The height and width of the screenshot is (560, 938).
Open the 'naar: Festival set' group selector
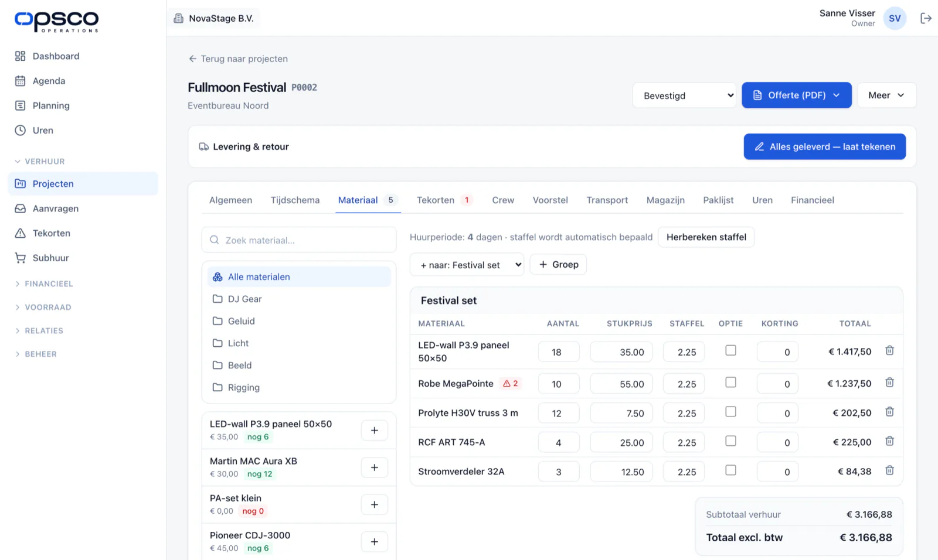pyautogui.click(x=467, y=265)
